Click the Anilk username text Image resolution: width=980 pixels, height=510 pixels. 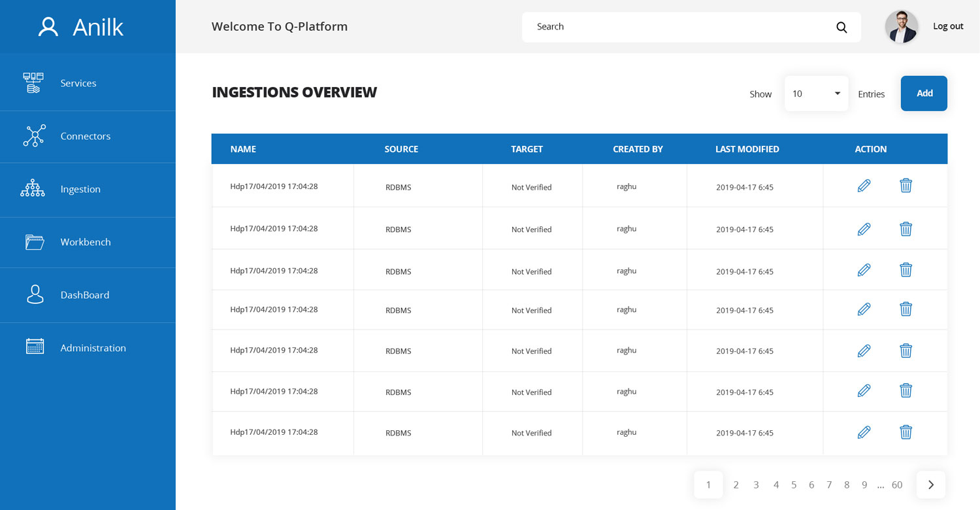pyautogui.click(x=98, y=27)
